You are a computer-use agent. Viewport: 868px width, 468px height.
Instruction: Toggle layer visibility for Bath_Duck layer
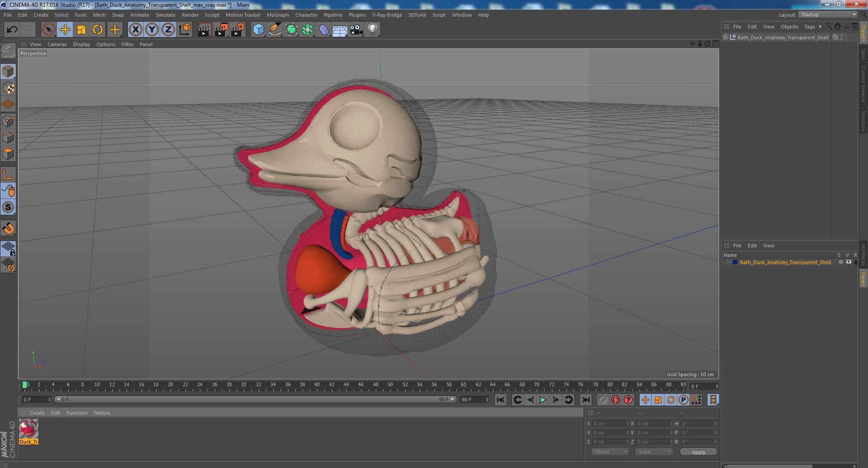pos(849,262)
